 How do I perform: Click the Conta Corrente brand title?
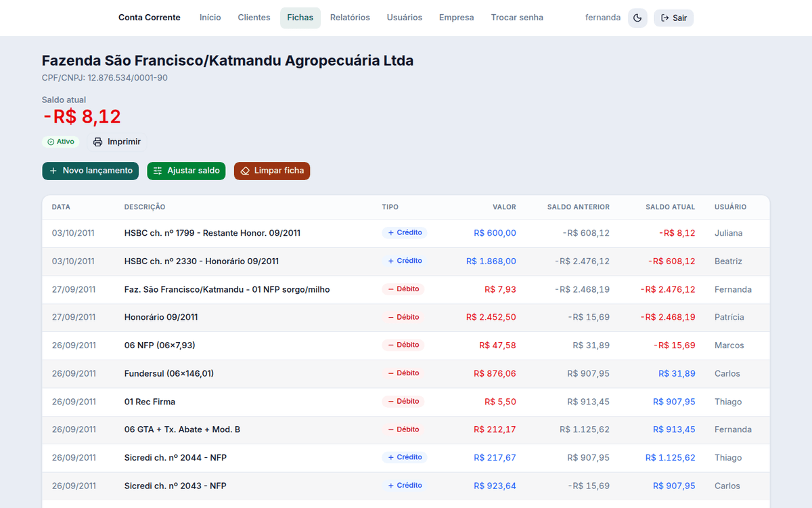(x=150, y=18)
